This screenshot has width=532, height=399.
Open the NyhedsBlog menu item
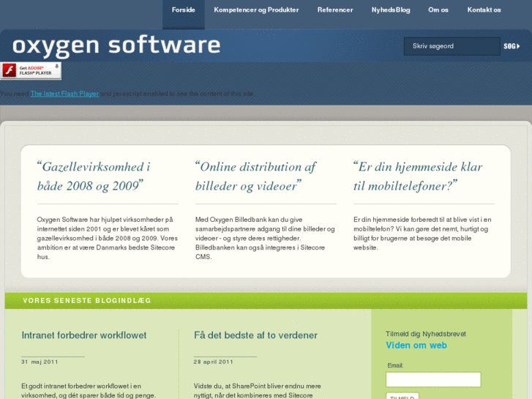pyautogui.click(x=391, y=10)
